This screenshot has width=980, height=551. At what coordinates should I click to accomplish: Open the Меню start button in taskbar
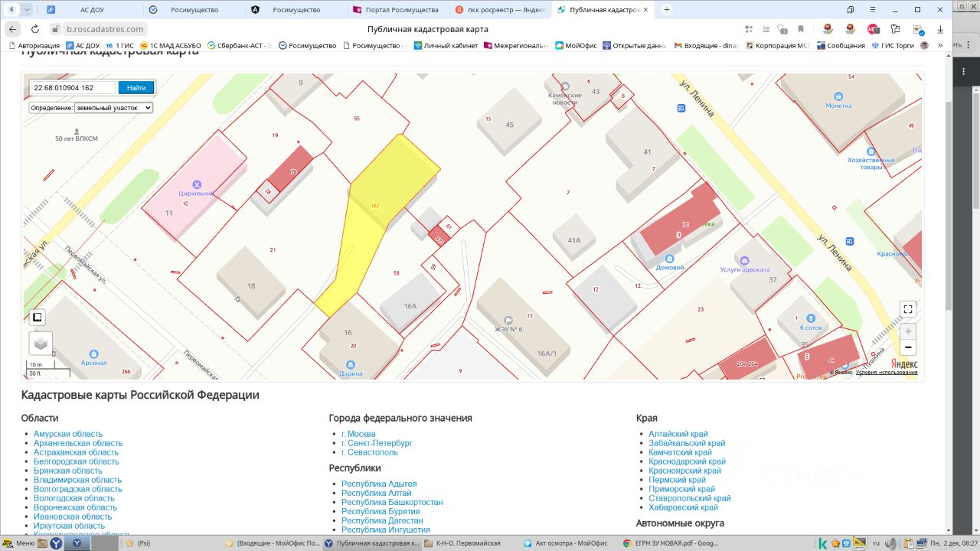coord(19,543)
